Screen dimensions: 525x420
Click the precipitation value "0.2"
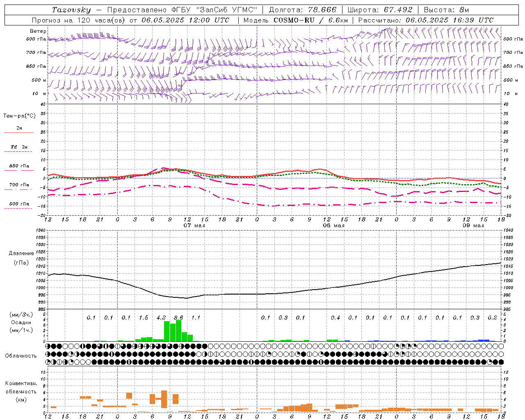493,317
